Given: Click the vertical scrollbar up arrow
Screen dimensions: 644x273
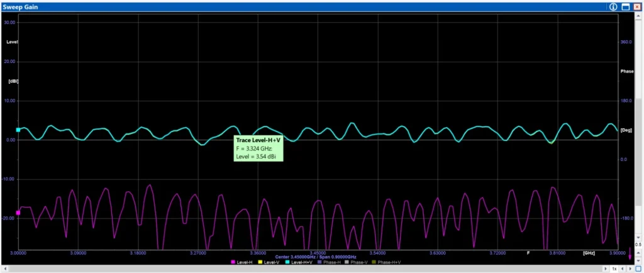Looking at the screenshot, I should 638,15.
